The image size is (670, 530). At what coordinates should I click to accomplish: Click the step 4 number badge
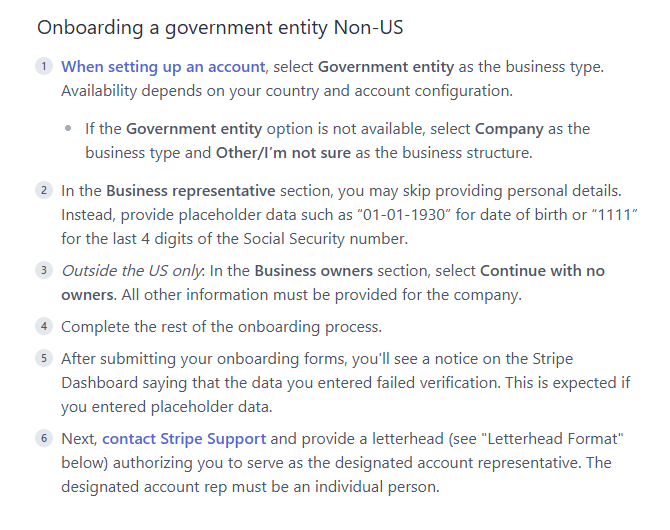pyautogui.click(x=44, y=326)
